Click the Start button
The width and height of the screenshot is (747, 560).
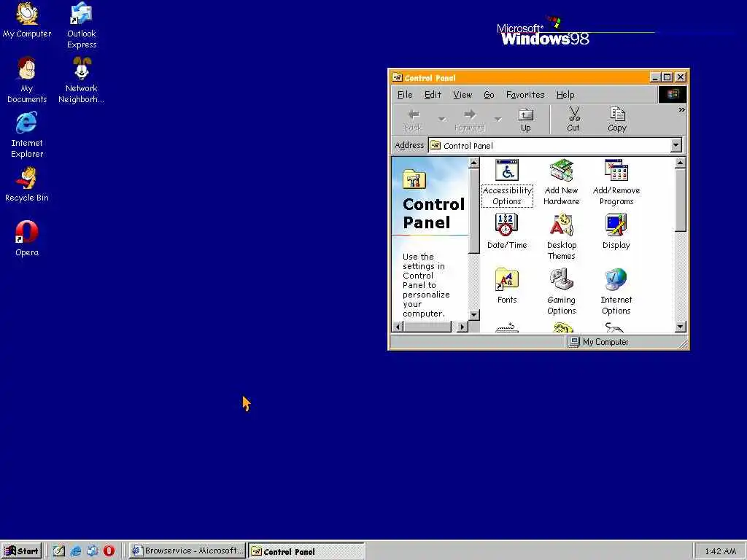coord(21,551)
